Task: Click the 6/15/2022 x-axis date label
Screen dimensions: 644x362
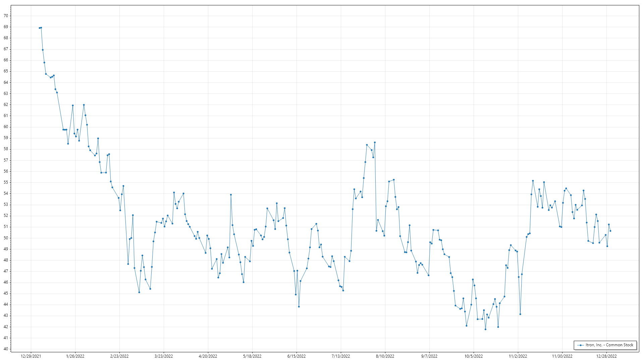Action: coord(297,356)
